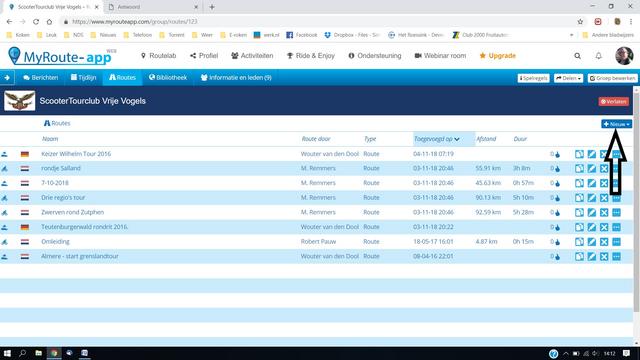Open Informatie en leden (9) tab

(236, 78)
